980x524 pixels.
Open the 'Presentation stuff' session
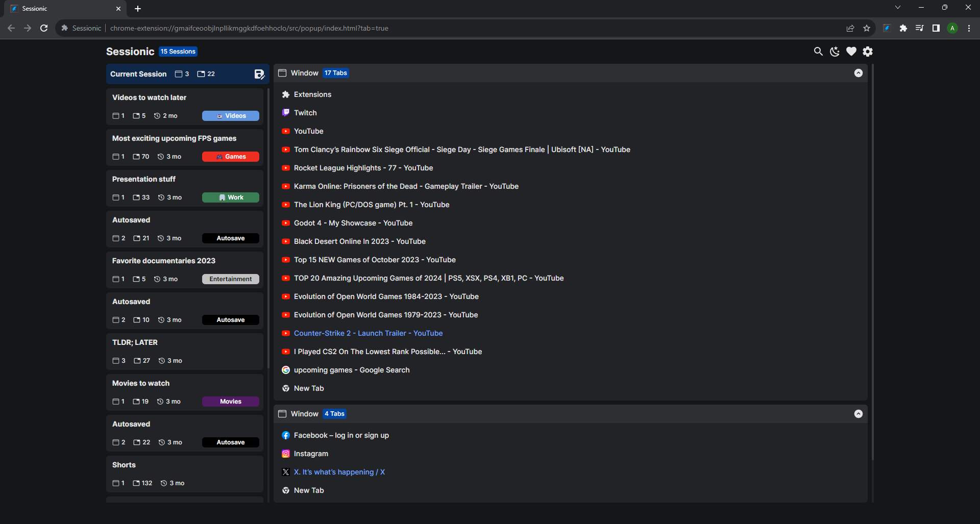pyautogui.click(x=185, y=188)
